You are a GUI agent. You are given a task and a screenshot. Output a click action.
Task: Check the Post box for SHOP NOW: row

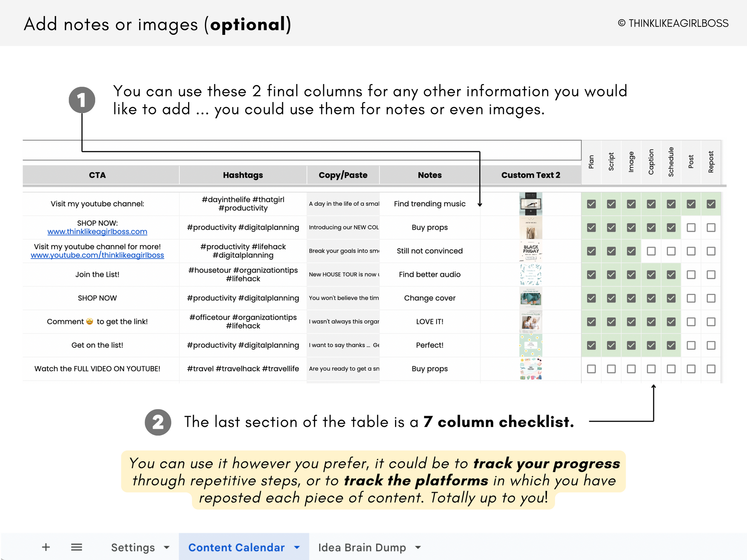pyautogui.click(x=691, y=227)
